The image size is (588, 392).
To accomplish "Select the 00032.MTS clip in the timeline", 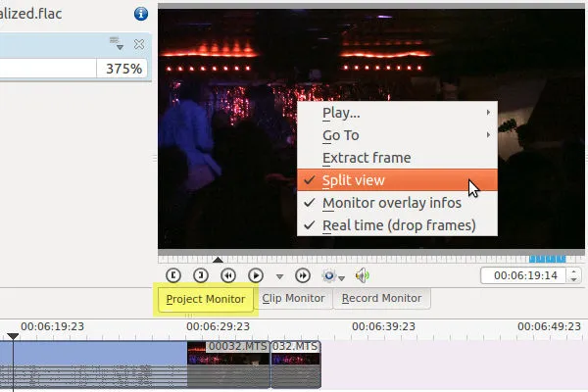I will 228,365.
